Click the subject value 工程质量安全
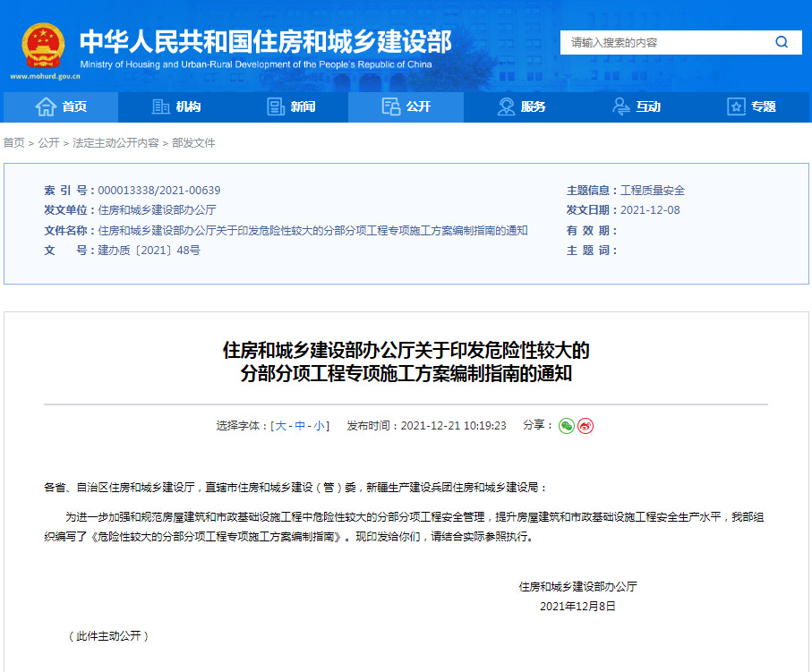 [653, 191]
